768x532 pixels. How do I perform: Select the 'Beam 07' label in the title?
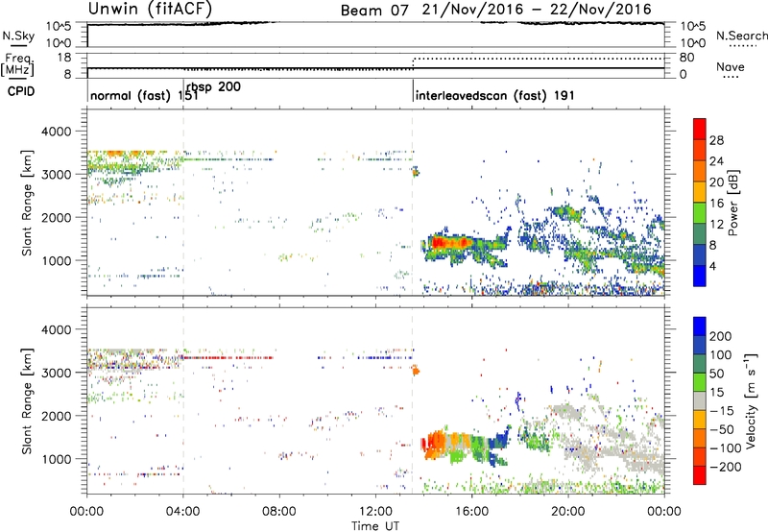click(374, 10)
